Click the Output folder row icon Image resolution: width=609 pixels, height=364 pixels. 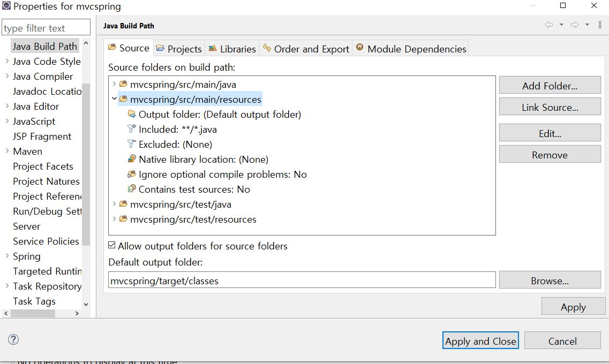132,113
